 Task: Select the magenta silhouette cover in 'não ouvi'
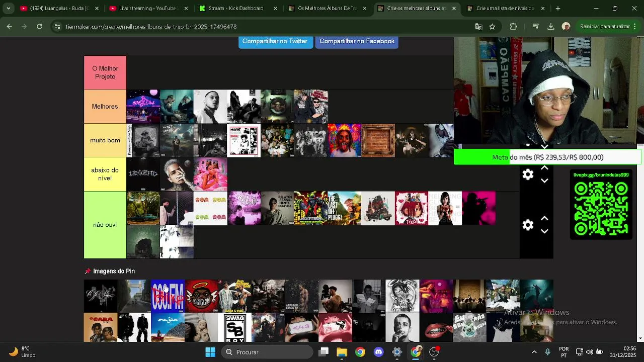tap(478, 208)
